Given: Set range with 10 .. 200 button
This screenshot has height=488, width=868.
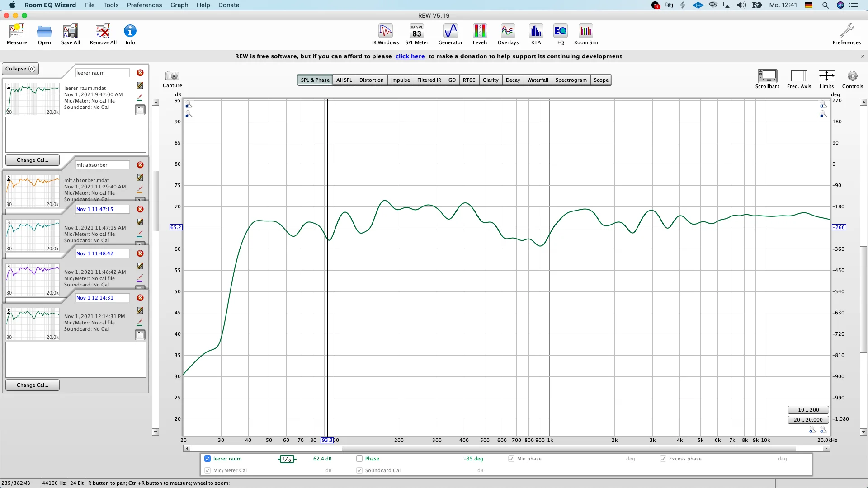Looking at the screenshot, I should point(808,410).
